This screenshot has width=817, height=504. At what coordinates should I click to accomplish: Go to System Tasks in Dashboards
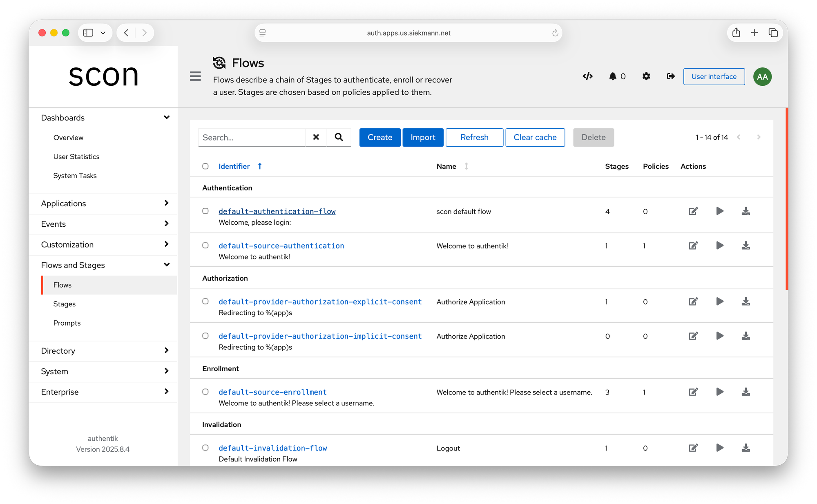75,176
